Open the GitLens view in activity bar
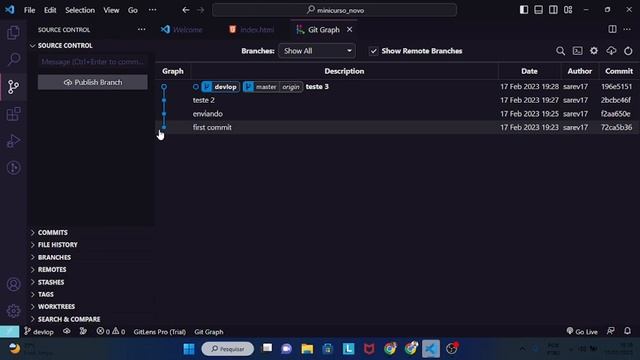Viewport: 640px width, 360px height. point(13,168)
